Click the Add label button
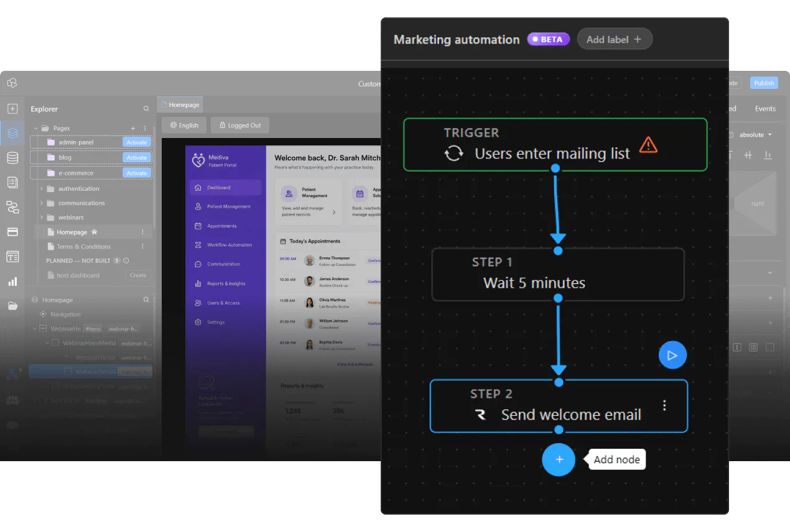The image size is (790, 532). 615,39
